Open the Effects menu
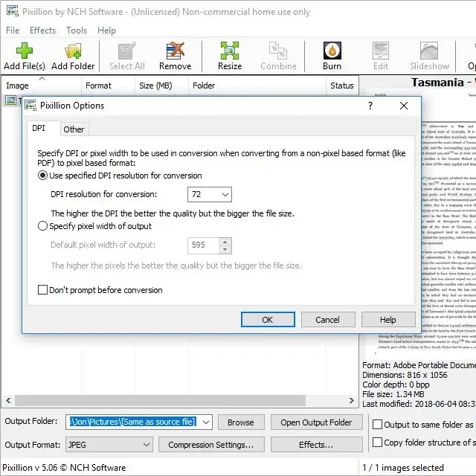This screenshot has height=476, width=476. click(43, 30)
